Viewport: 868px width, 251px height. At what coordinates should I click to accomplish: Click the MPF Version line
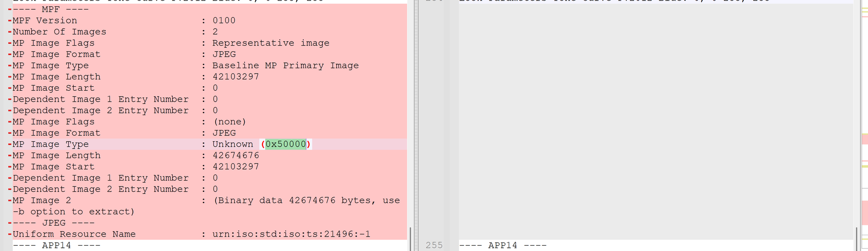(x=45, y=21)
